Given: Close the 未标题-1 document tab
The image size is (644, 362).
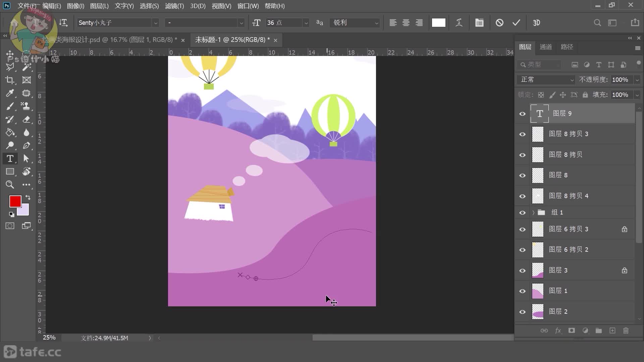Looking at the screenshot, I should 275,40.
